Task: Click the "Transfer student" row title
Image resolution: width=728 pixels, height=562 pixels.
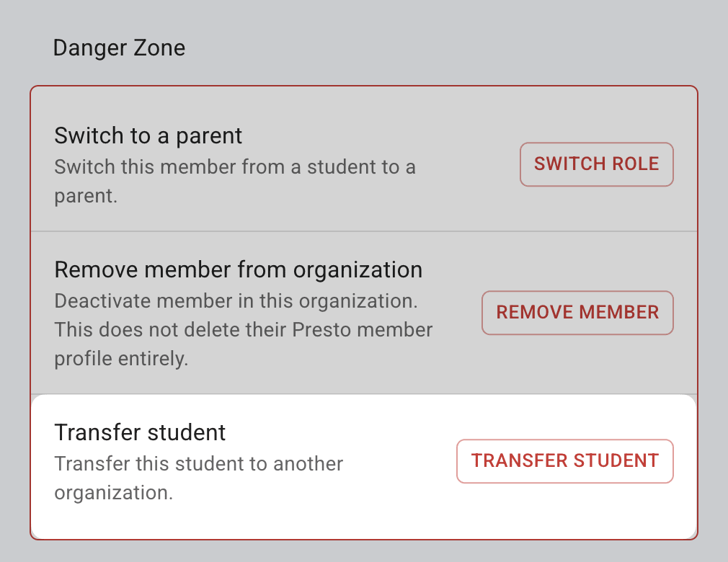Action: [140, 432]
